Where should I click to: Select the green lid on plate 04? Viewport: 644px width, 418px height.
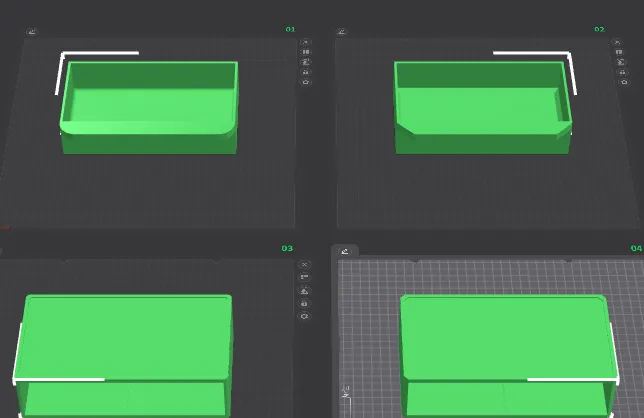[x=505, y=335]
